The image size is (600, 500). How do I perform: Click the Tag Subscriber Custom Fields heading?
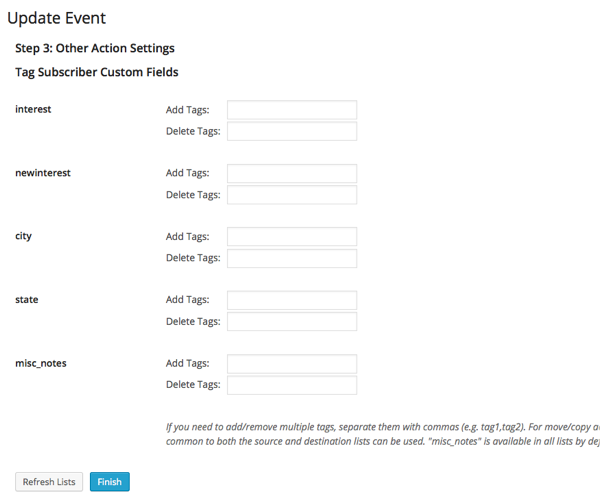(97, 72)
